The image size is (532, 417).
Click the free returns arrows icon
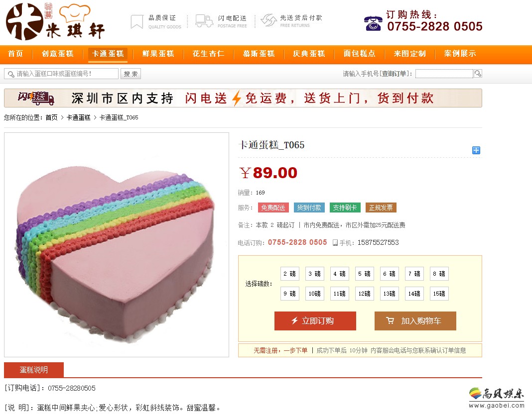[x=268, y=20]
